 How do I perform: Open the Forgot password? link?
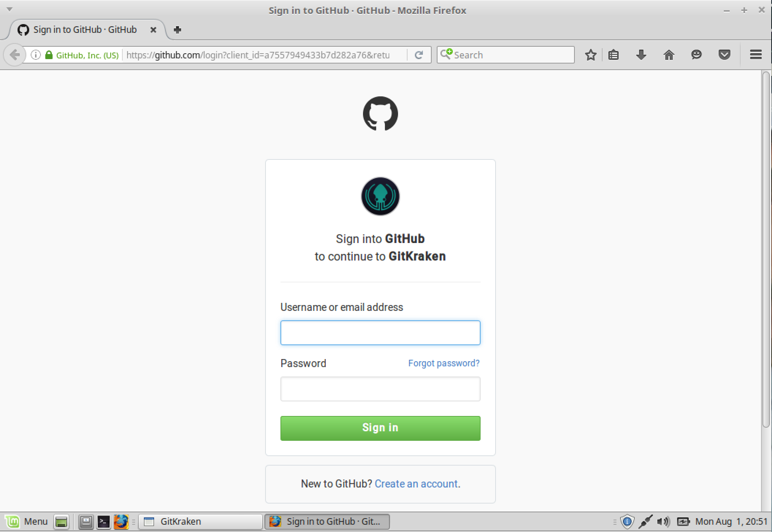pos(444,363)
